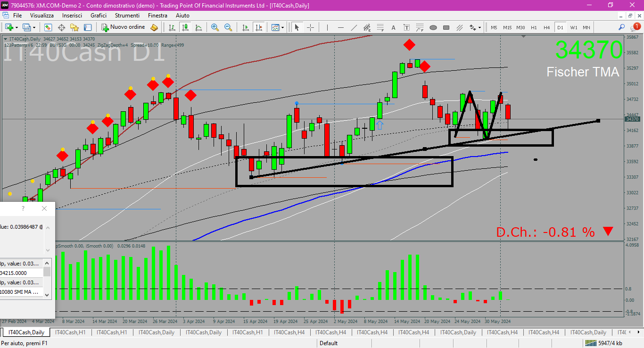644x348 pixels.
Task: Click the dialog help question mark
Action: 23,208
